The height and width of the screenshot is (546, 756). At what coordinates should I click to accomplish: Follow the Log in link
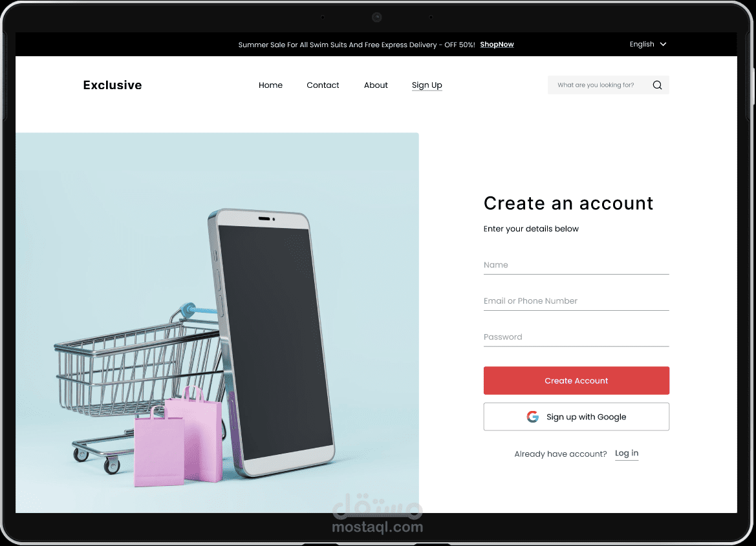pos(626,454)
